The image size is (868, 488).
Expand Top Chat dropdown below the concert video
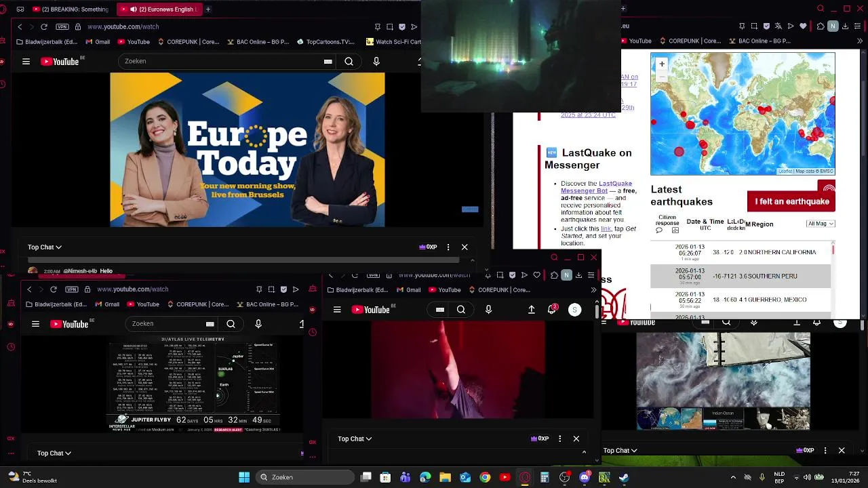pos(355,439)
